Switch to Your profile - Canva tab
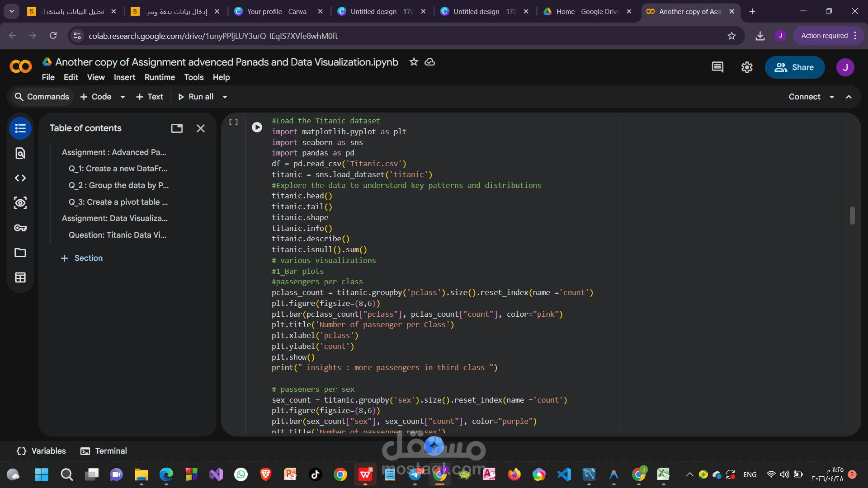Screen dimensions: 868x488 point(277,11)
